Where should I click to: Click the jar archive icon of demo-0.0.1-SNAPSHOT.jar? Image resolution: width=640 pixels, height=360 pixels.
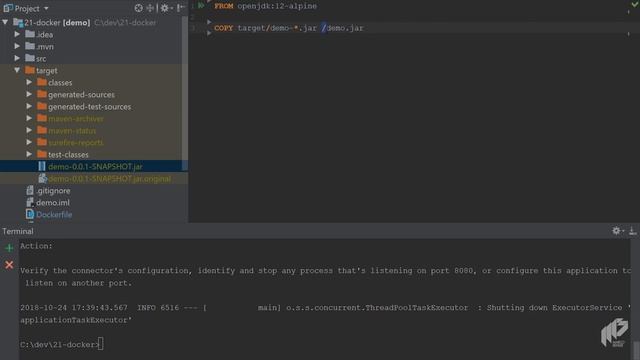pyautogui.click(x=42, y=166)
